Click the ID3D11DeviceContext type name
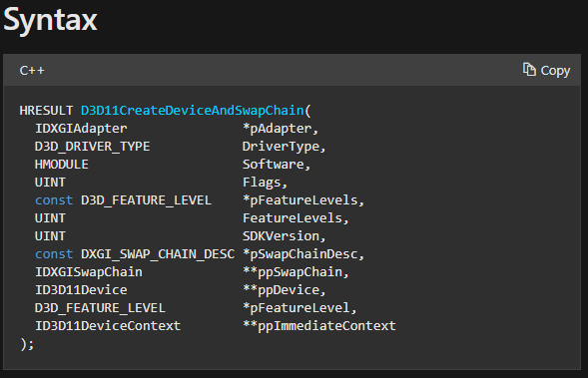 (x=108, y=326)
